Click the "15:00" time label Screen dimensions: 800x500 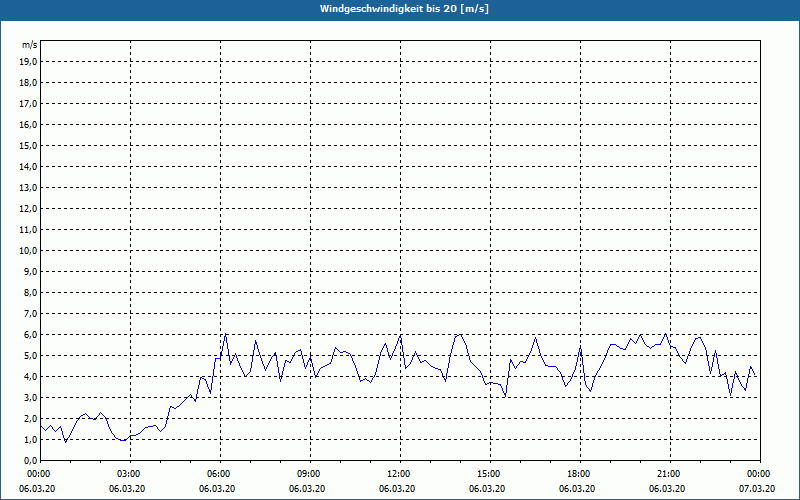pos(490,474)
